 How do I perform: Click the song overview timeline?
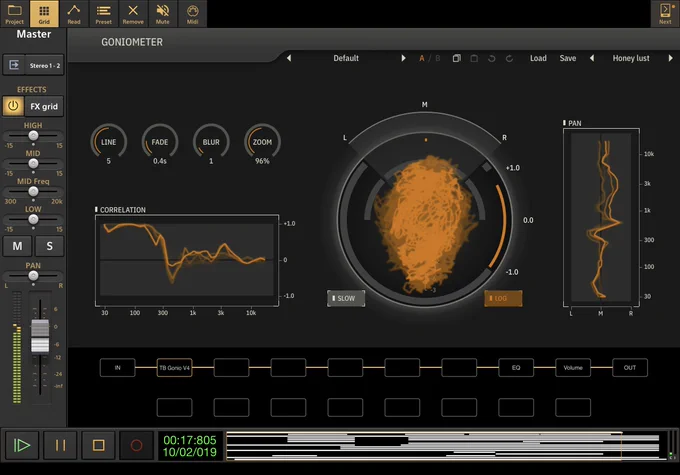pyautogui.click(x=446, y=446)
